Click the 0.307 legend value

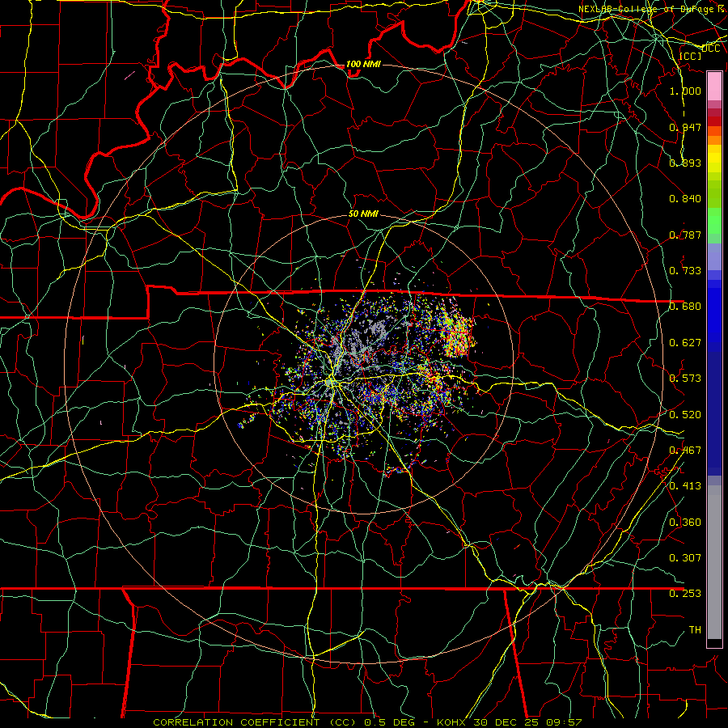(685, 557)
